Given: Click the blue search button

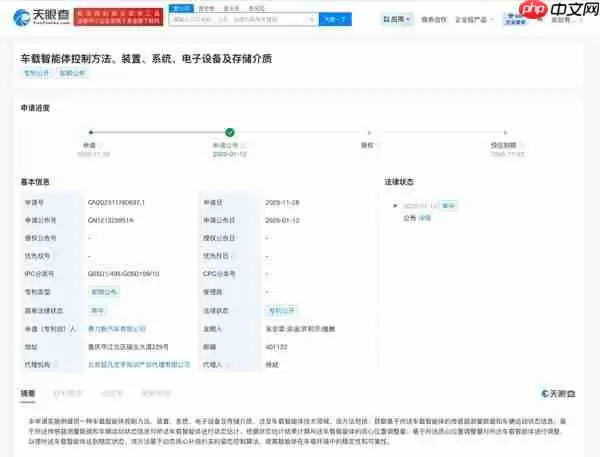Looking at the screenshot, I should (335, 19).
